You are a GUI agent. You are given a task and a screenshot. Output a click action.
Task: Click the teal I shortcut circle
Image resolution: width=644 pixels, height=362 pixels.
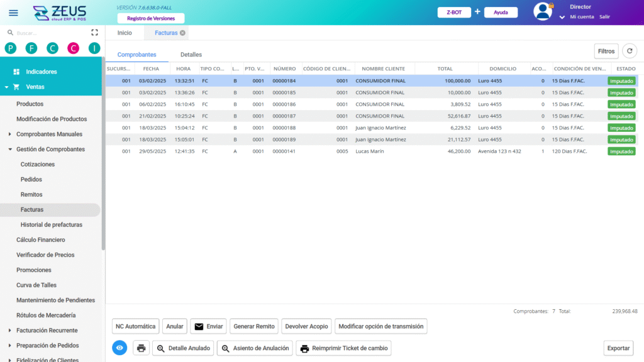click(94, 48)
